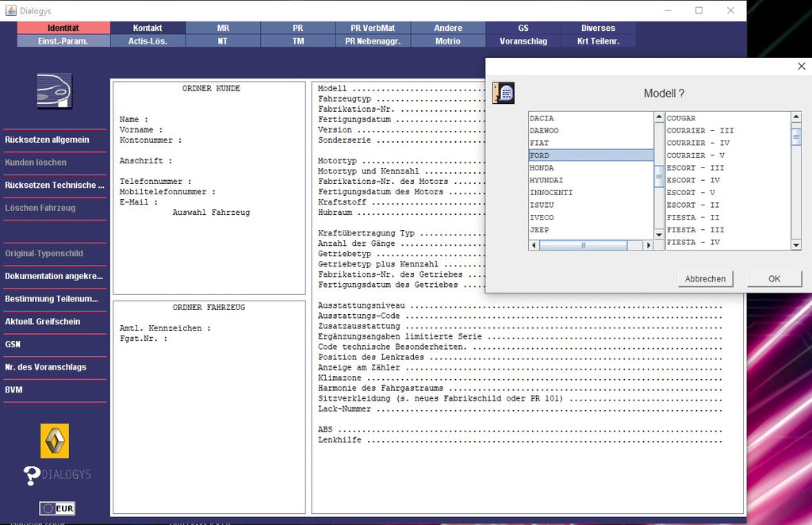Select PR VerbMat tab
The image size is (812, 525).
(x=373, y=28)
